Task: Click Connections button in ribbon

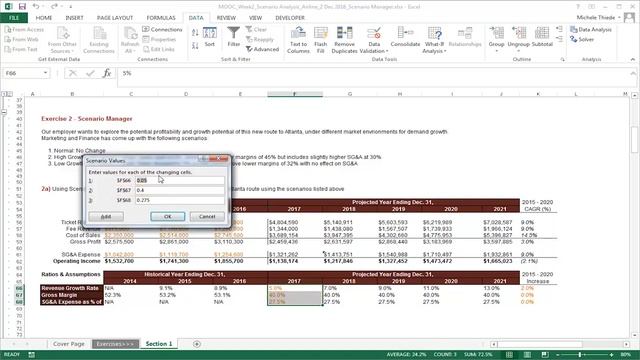Action: 162,29
